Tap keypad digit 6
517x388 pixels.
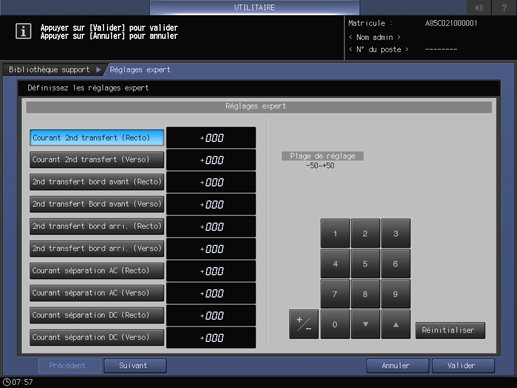pos(396,264)
